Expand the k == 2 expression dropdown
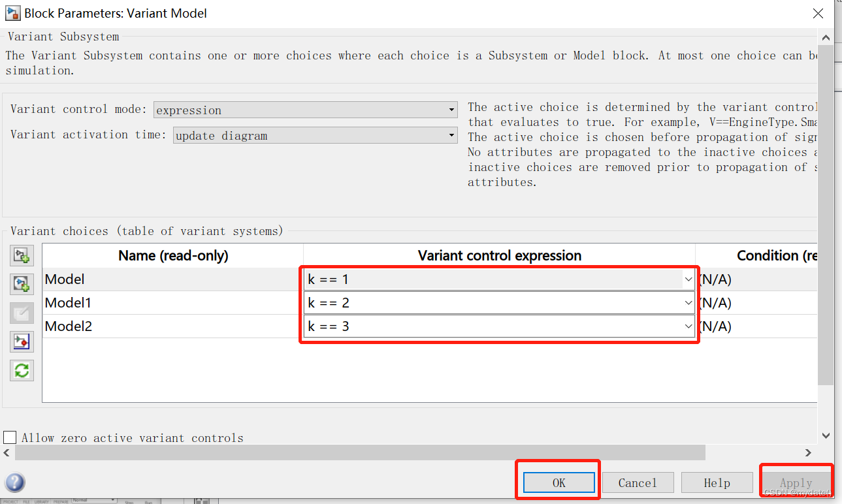Image resolution: width=842 pixels, height=504 pixels. point(688,302)
